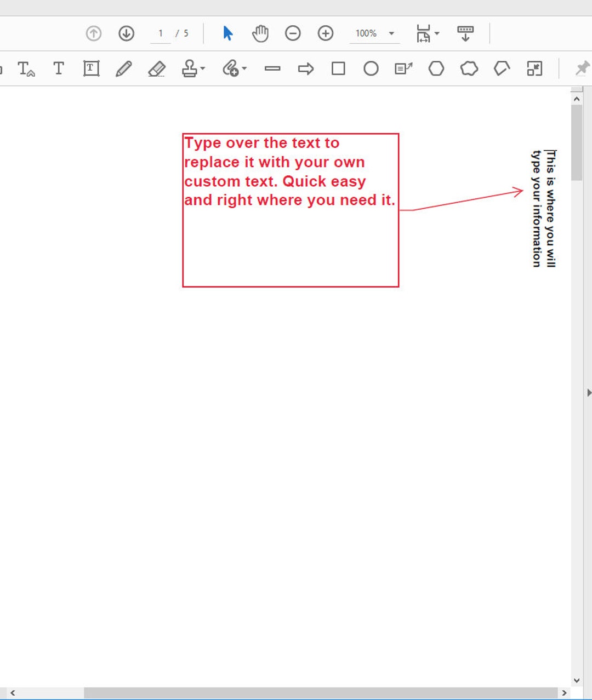
Task: Select the Line drawing tool
Action: (x=273, y=68)
